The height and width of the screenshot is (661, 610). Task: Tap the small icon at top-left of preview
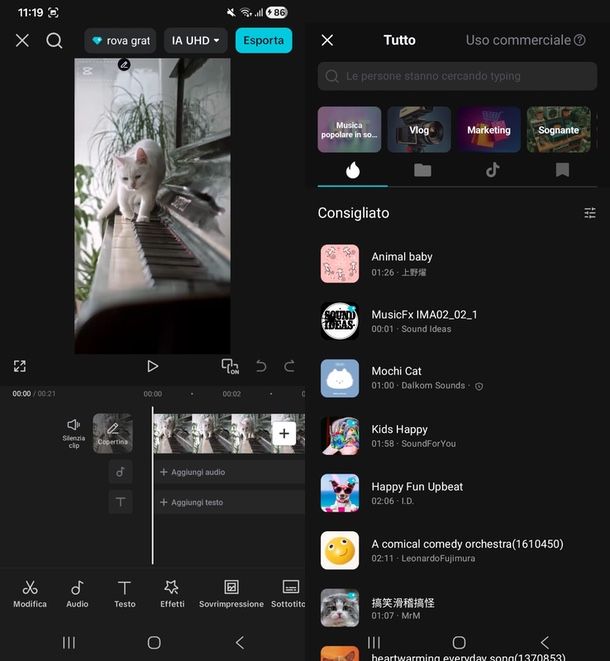click(87, 71)
